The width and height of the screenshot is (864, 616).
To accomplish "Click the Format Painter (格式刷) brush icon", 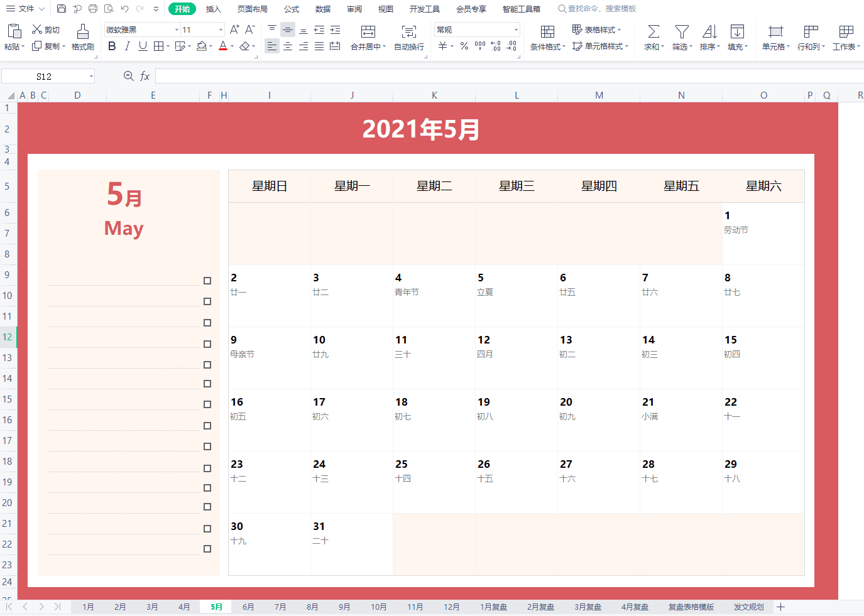I will 82,31.
